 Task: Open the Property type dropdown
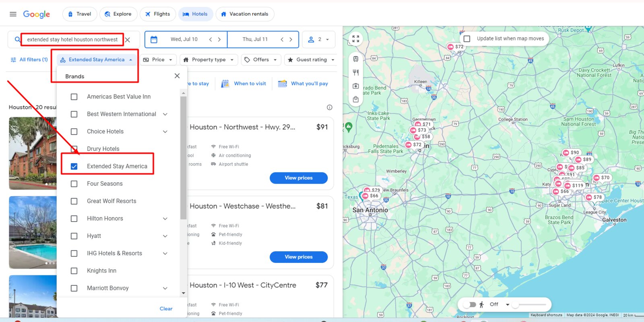click(208, 59)
